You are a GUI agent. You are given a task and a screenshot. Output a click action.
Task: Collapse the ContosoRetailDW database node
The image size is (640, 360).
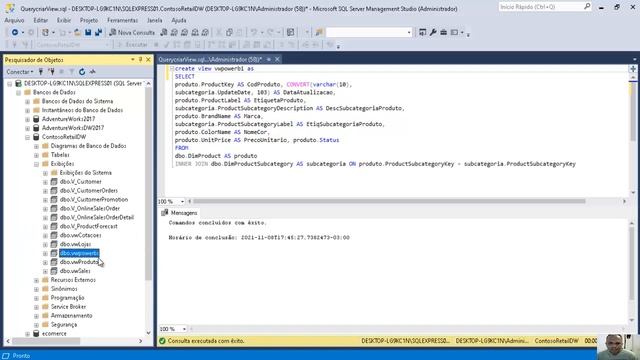point(27,137)
